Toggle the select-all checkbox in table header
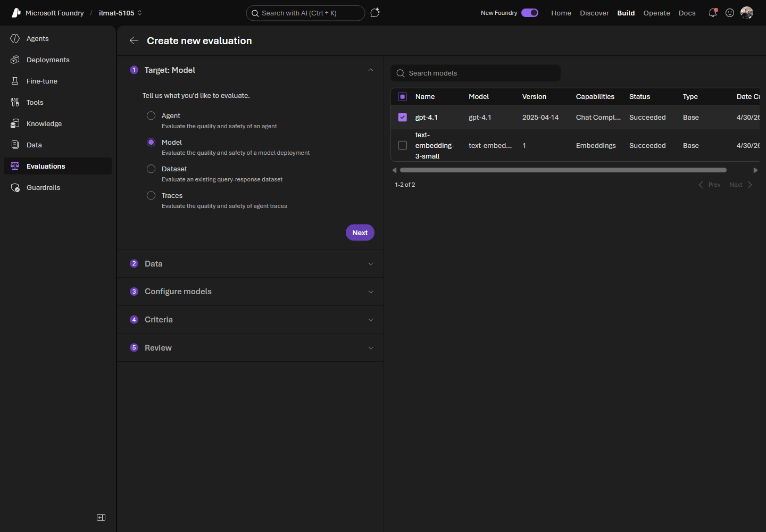Screen dimensions: 766x532 (403, 97)
